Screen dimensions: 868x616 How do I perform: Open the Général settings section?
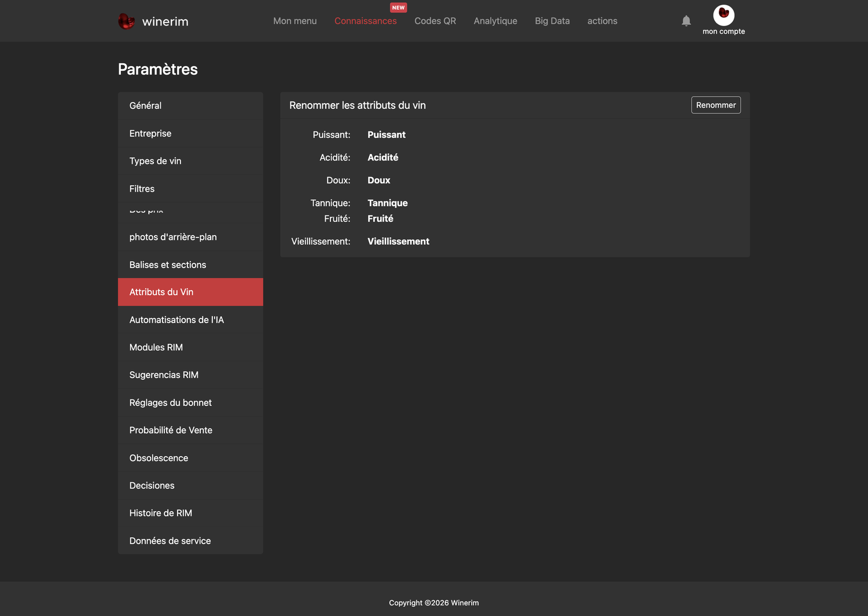190,105
